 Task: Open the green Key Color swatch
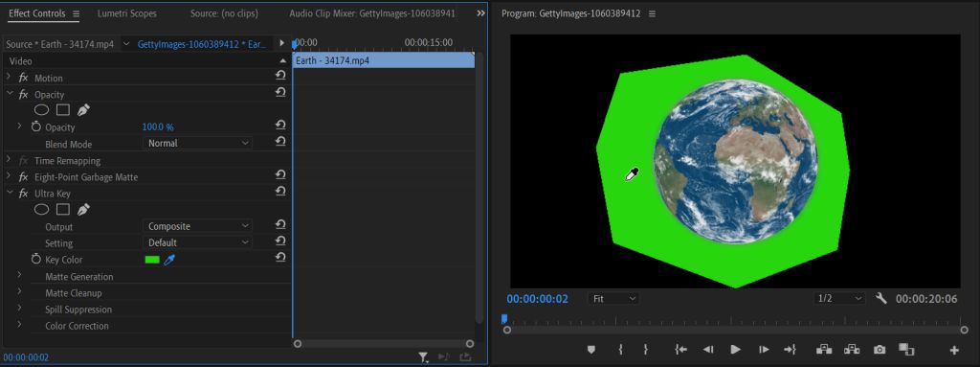click(x=152, y=260)
